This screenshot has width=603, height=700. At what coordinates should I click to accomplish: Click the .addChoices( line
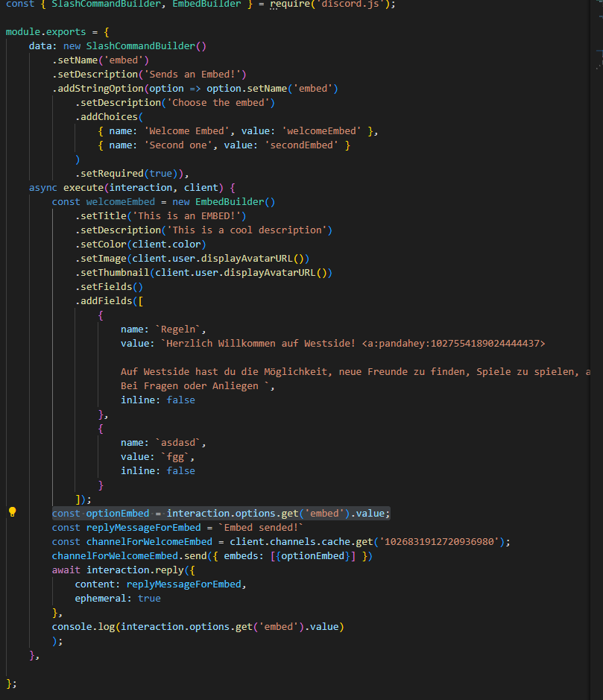click(109, 117)
